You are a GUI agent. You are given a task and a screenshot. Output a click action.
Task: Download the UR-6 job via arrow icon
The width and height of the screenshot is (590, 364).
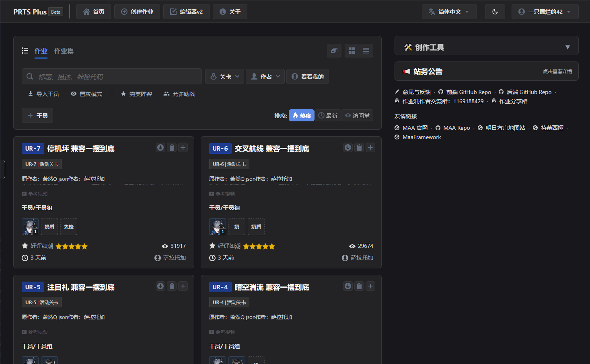point(348,147)
